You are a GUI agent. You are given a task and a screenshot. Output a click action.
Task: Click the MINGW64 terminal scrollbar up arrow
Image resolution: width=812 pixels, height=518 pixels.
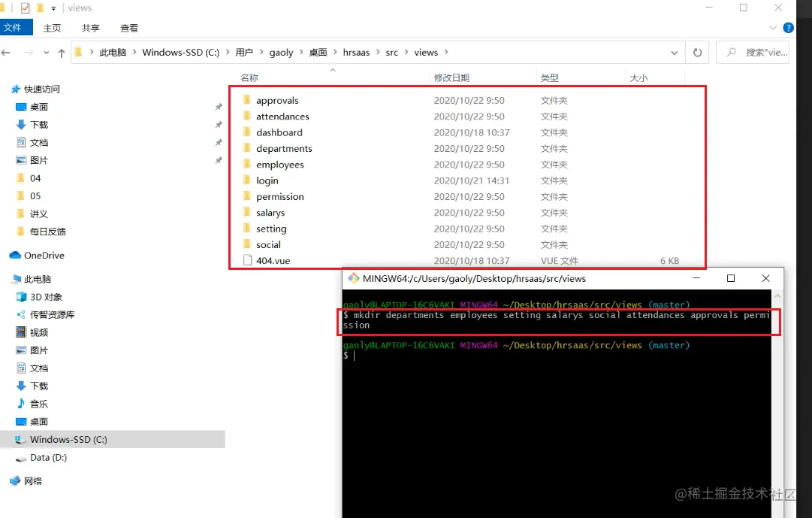pyautogui.click(x=777, y=295)
